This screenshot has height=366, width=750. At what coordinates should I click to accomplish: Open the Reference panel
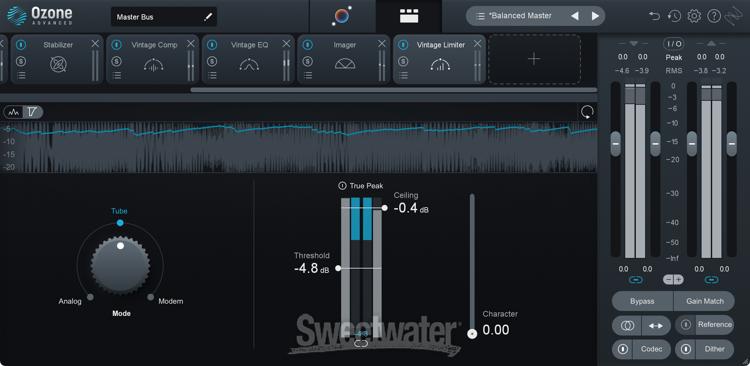coord(714,324)
